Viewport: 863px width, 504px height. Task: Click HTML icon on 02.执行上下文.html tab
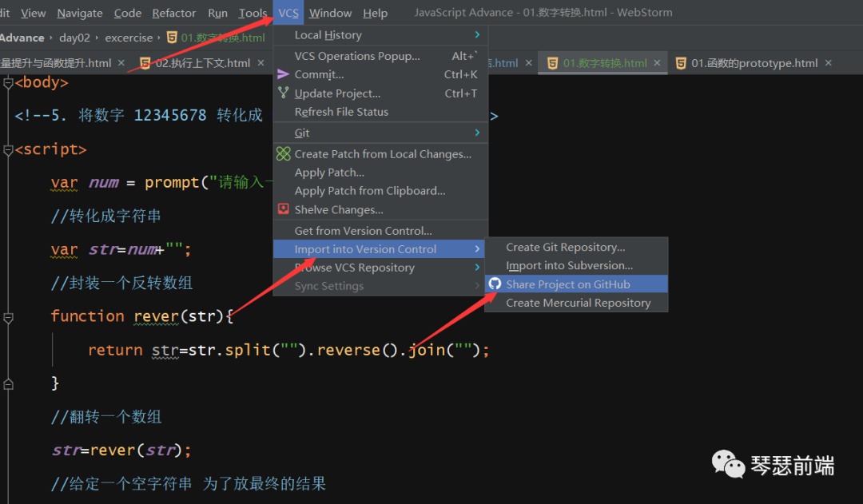145,63
